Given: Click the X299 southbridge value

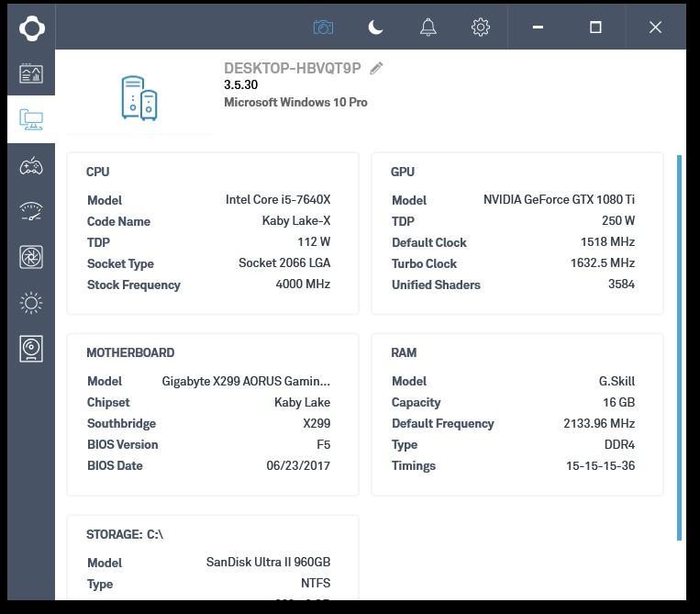Looking at the screenshot, I should coord(317,423).
